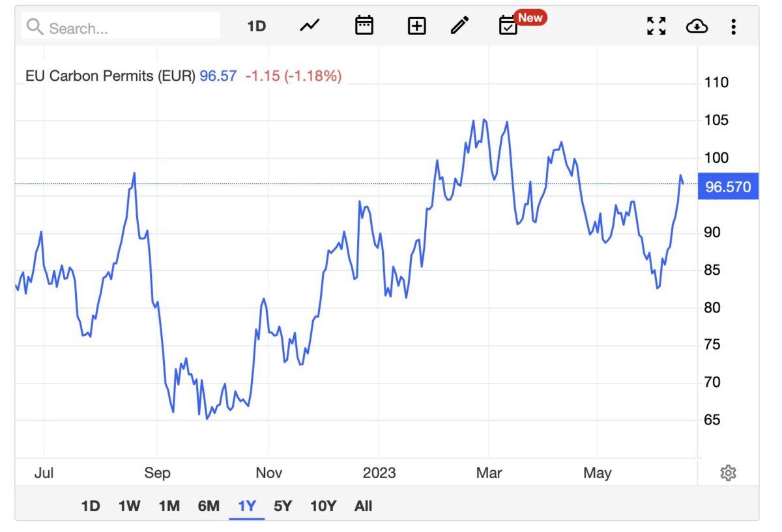Click the Sep date axis label

(x=157, y=473)
